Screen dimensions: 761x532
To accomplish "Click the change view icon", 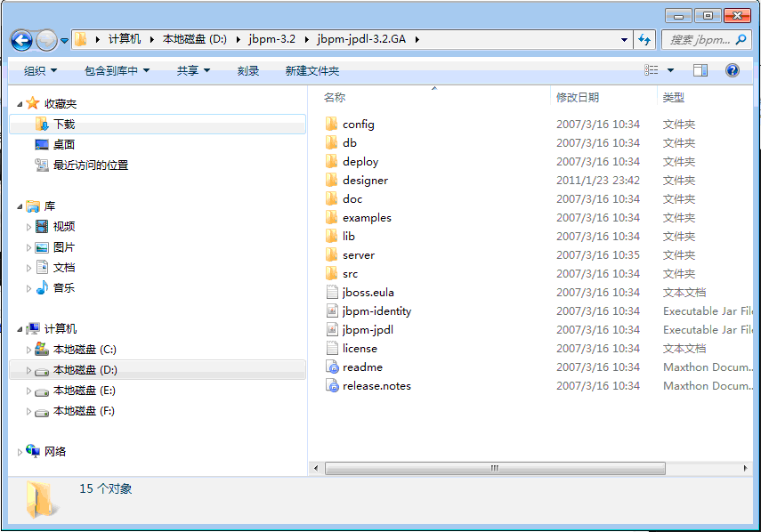I will 652,70.
